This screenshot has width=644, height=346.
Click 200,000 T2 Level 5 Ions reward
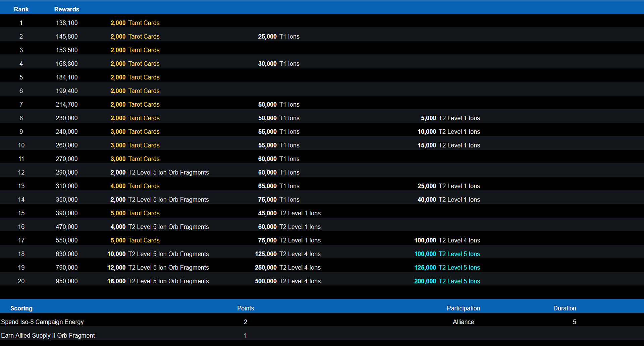447,281
